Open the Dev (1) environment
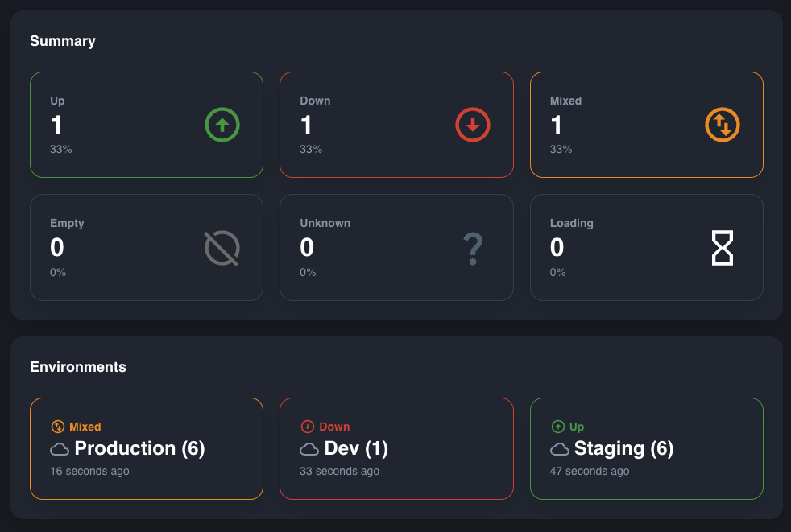Screen dimensions: 791x532 (358, 448)
